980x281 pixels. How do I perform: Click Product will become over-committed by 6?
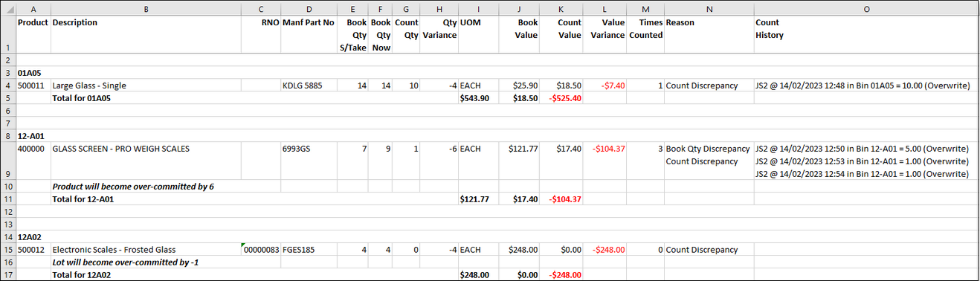146,187
